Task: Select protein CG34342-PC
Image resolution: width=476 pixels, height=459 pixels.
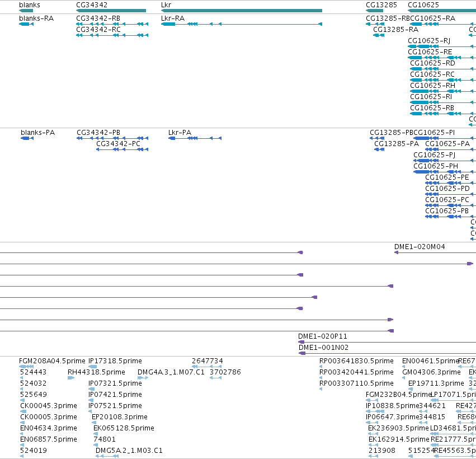Action: click(118, 144)
